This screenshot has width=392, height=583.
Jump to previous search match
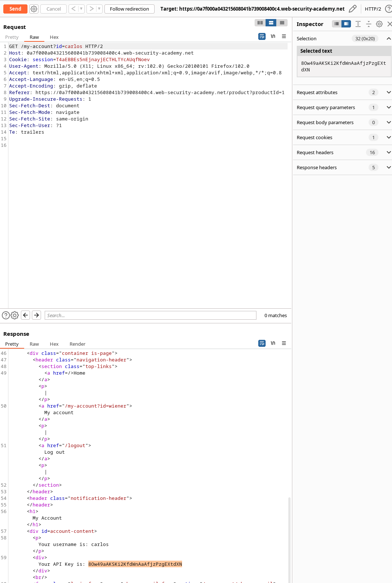(26, 315)
